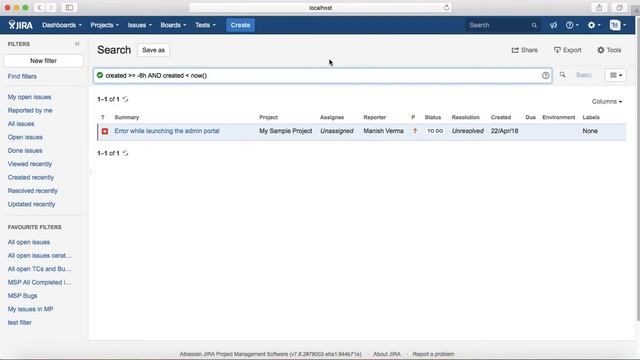Viewport: 640px width, 360px height.
Task: Click About JIRA footer link
Action: 387,354
